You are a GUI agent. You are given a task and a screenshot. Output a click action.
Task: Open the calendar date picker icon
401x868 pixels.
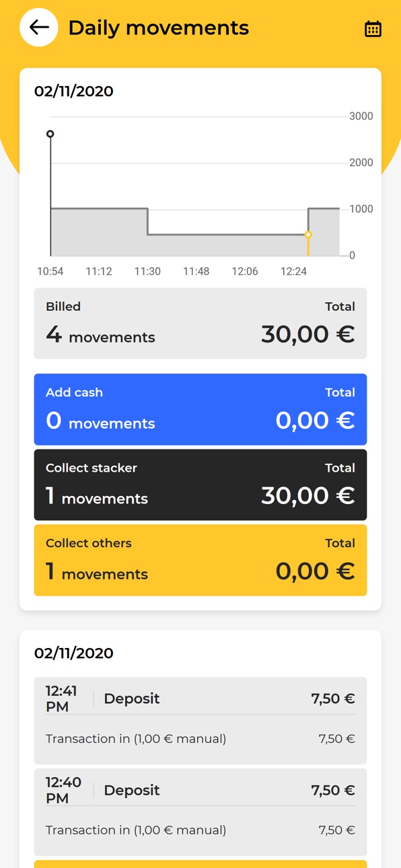[x=373, y=29]
